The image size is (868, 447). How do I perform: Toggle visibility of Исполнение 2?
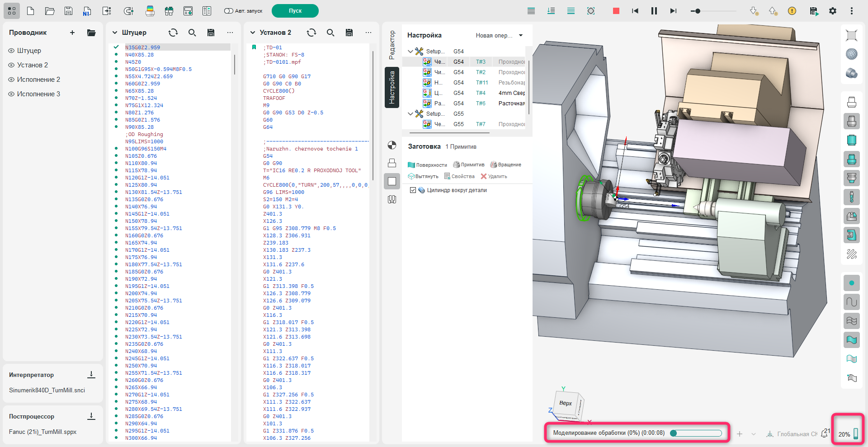(11, 80)
